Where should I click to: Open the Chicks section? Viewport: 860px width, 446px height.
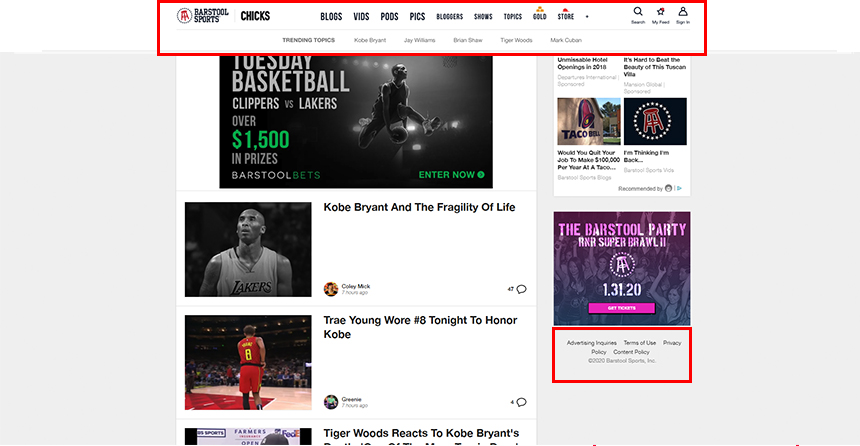(255, 16)
